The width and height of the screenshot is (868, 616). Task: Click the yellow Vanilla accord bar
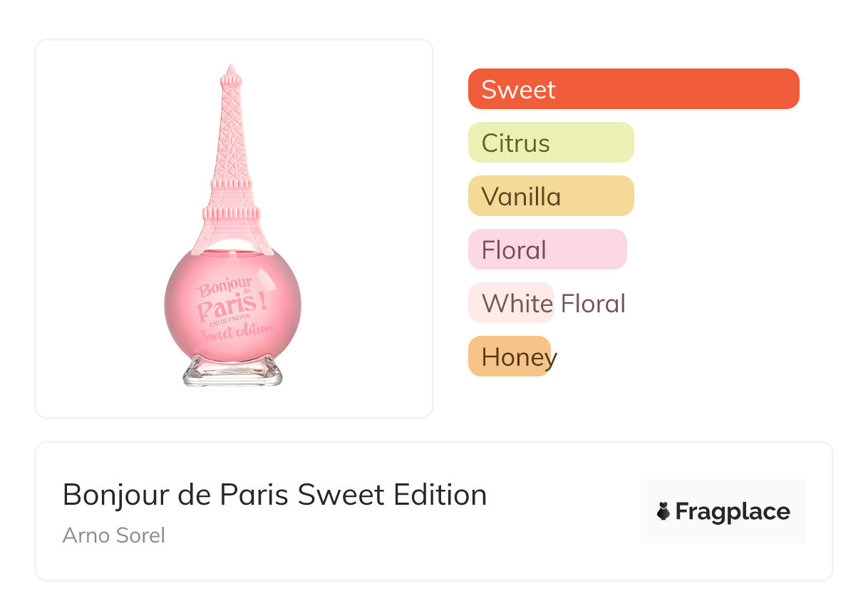click(x=550, y=196)
